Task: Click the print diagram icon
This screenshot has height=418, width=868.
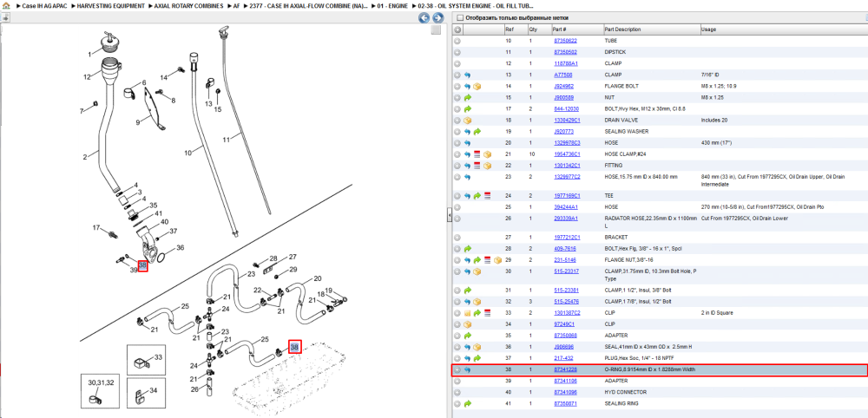Action: 5,17
